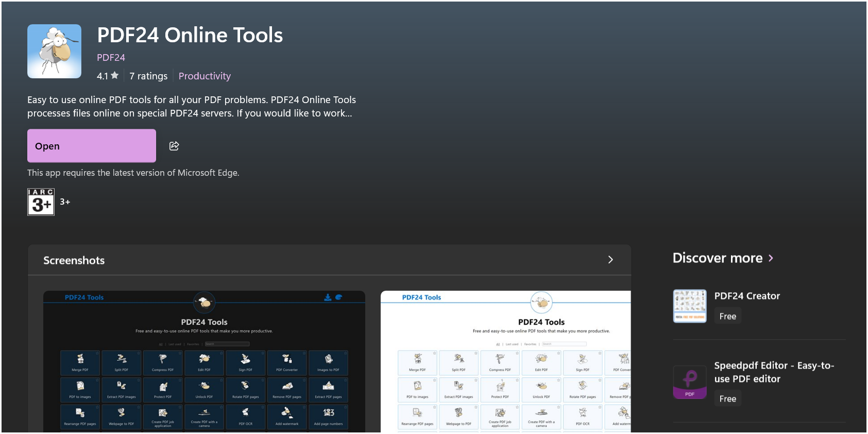Click the PDF to images icon in dark screenshot
This screenshot has height=434, width=868.
[x=80, y=390]
